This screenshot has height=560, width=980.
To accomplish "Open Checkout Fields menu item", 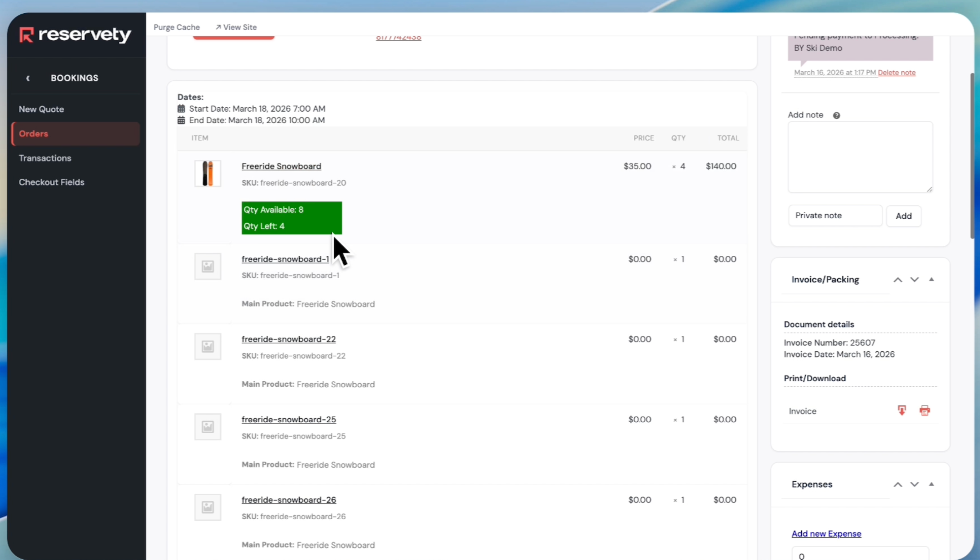I will (x=51, y=182).
